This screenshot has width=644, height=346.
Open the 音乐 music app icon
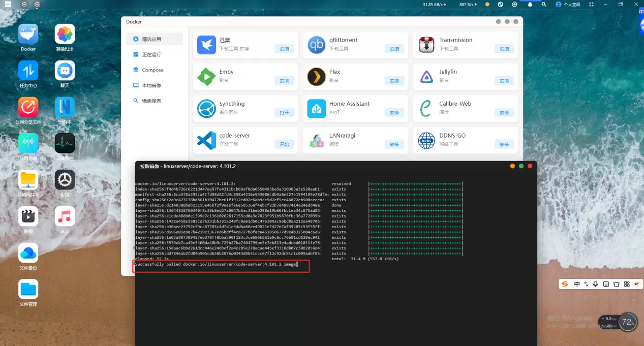pos(65,216)
